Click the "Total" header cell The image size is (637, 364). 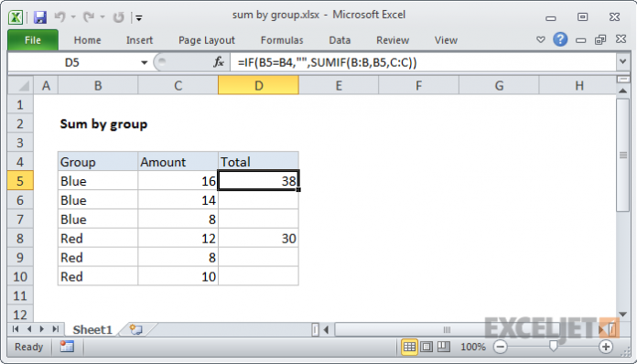258,162
